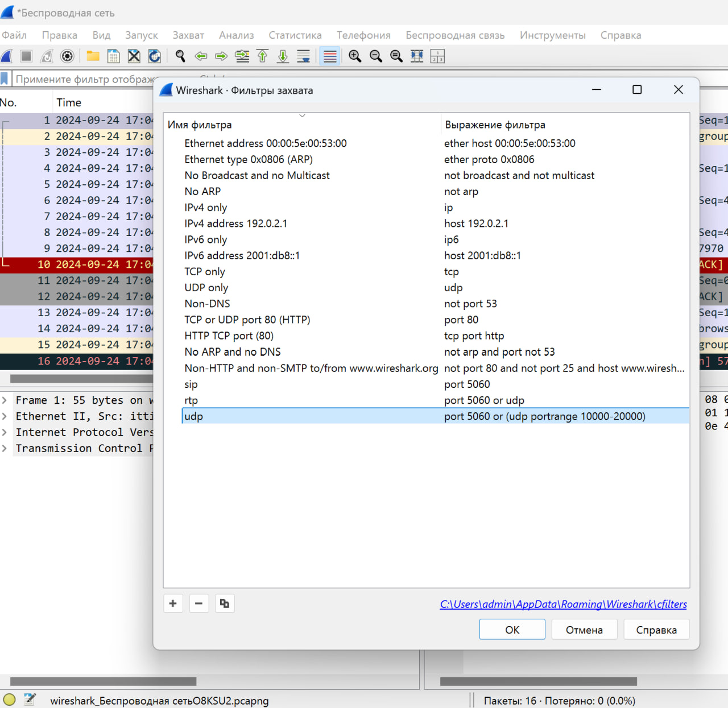
Task: Add a new capture filter with plus button
Action: (x=173, y=603)
